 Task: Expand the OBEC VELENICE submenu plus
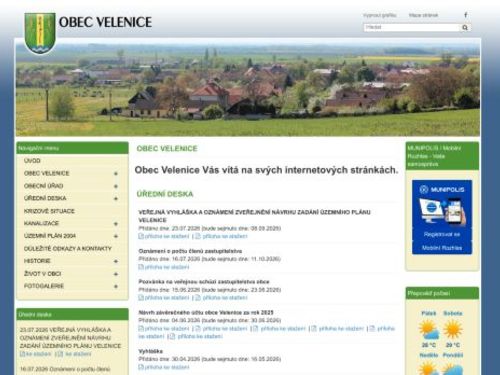(116, 174)
